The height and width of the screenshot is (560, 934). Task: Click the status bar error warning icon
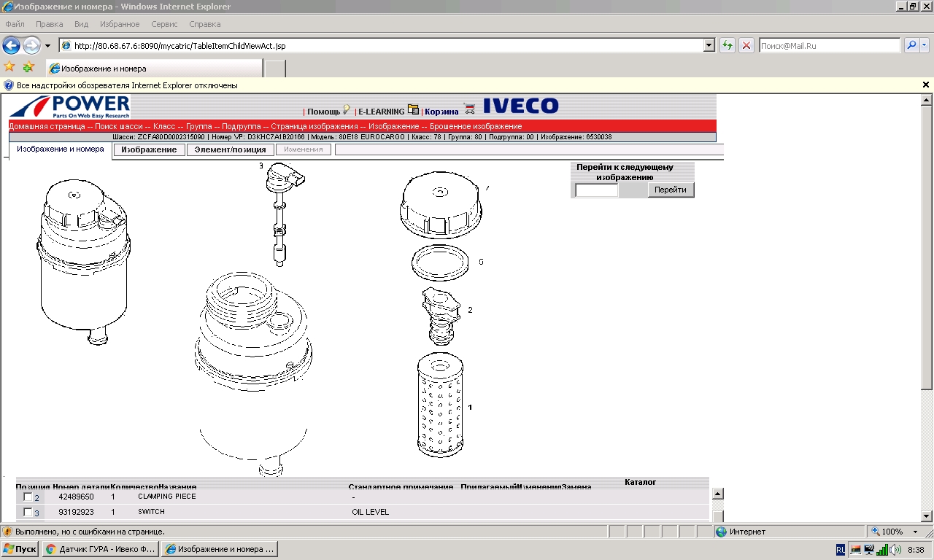pyautogui.click(x=8, y=532)
